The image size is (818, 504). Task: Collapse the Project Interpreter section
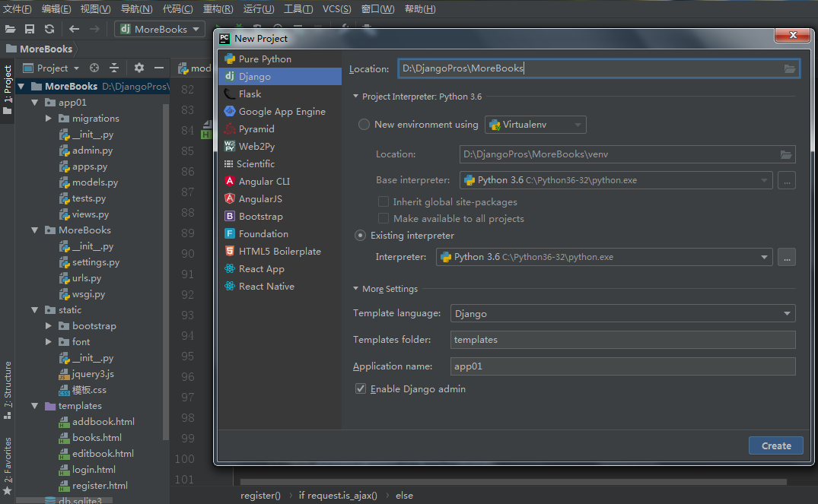[356, 97]
